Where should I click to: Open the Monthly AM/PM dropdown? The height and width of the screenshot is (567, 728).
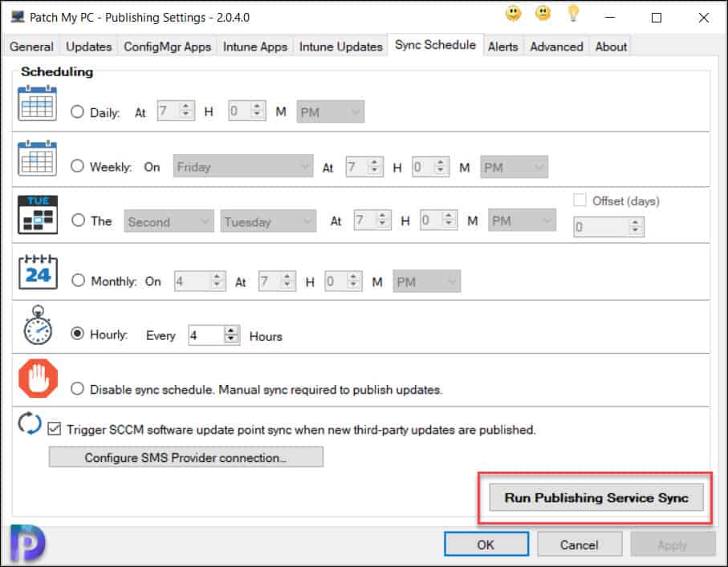point(427,281)
